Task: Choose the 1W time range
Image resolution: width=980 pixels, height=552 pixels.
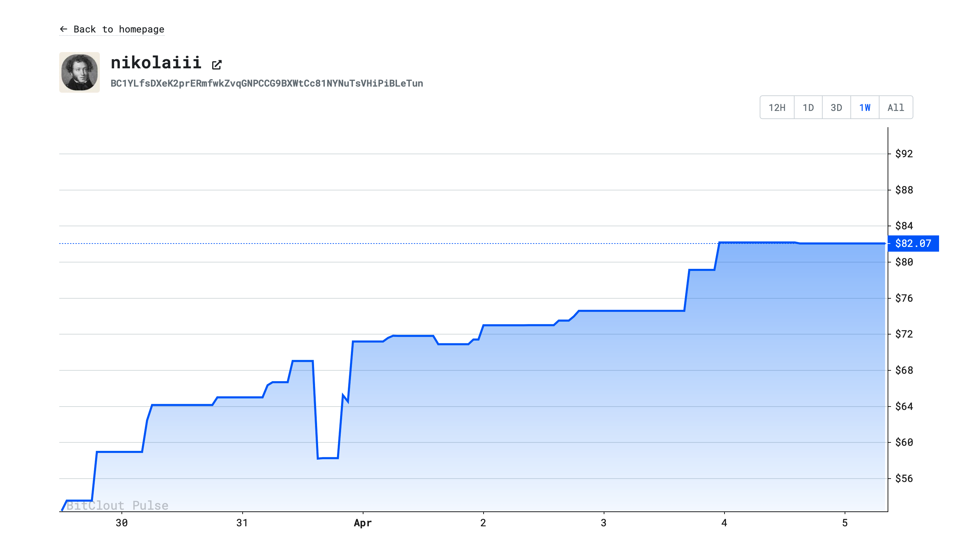Action: click(864, 108)
